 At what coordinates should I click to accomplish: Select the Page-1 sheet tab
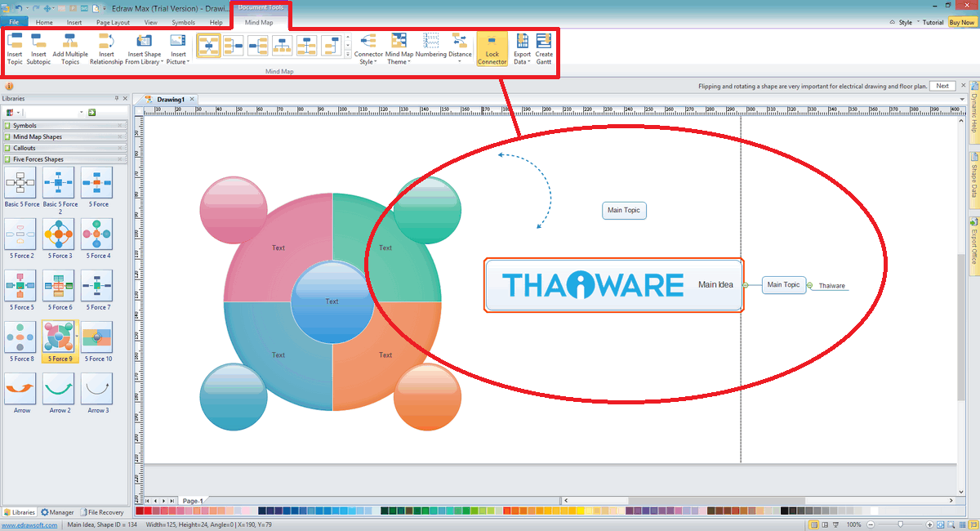pos(193,501)
